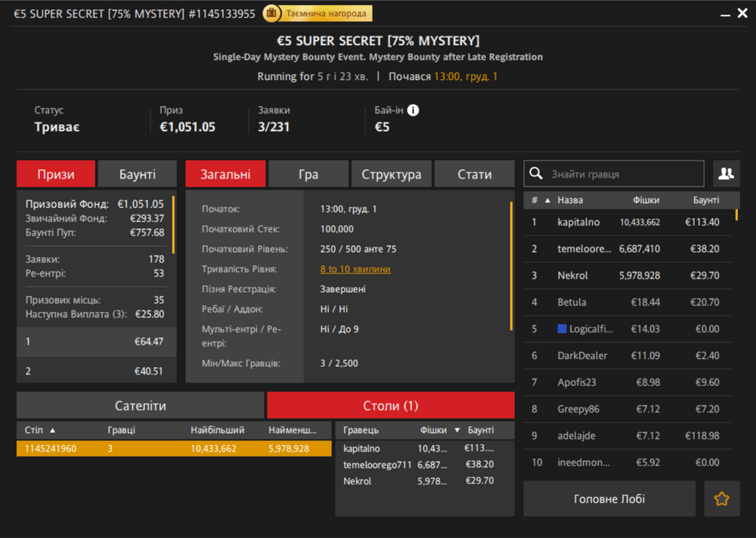Sort table players by Фішки column
756x538 pixels.
point(434,430)
